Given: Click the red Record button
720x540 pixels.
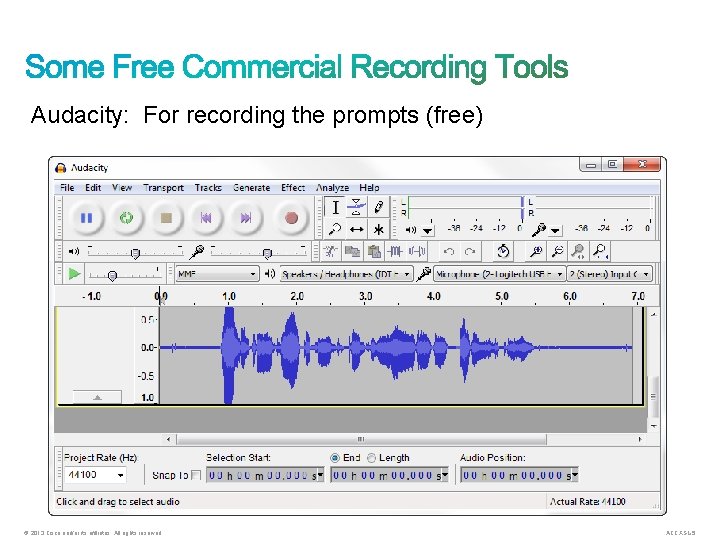Looking at the screenshot, I should pos(291,218).
